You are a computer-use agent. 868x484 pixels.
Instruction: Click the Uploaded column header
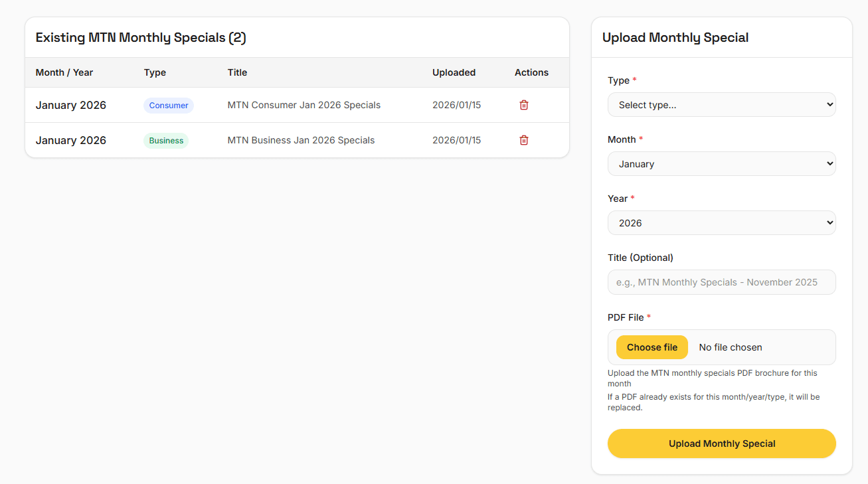click(x=454, y=72)
